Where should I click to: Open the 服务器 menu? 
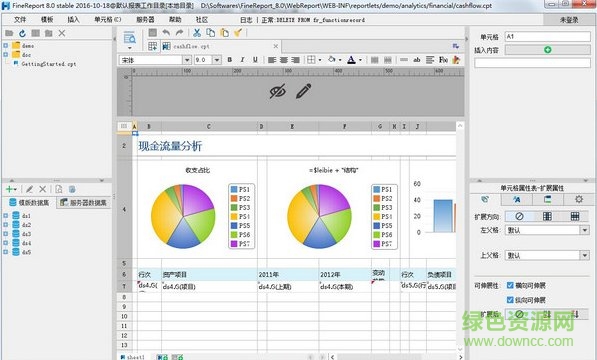(x=145, y=20)
